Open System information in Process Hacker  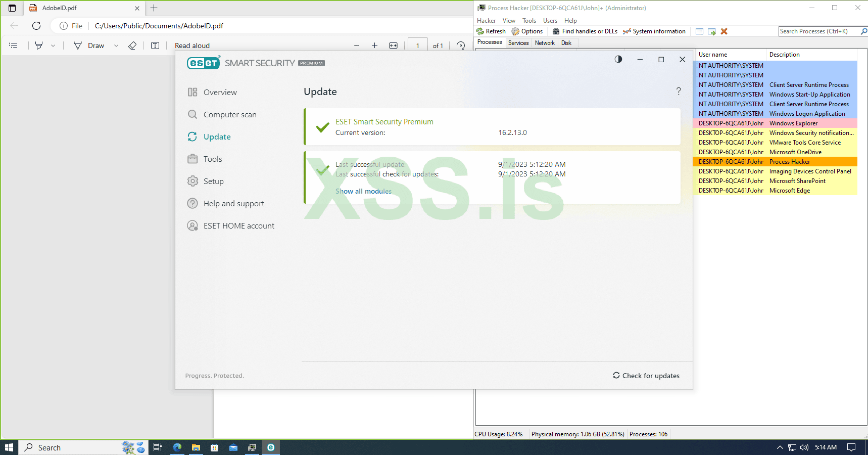[x=654, y=31]
